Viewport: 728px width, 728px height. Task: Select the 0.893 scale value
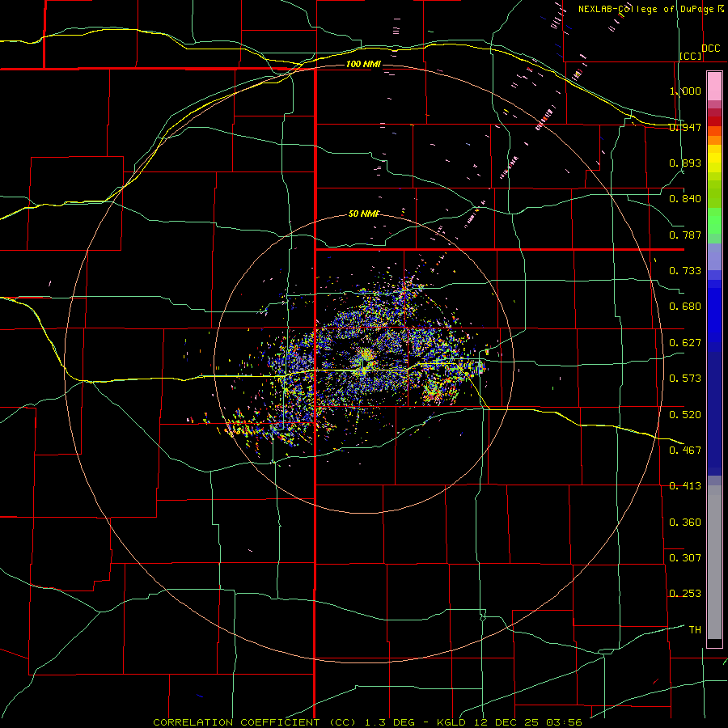click(685, 163)
